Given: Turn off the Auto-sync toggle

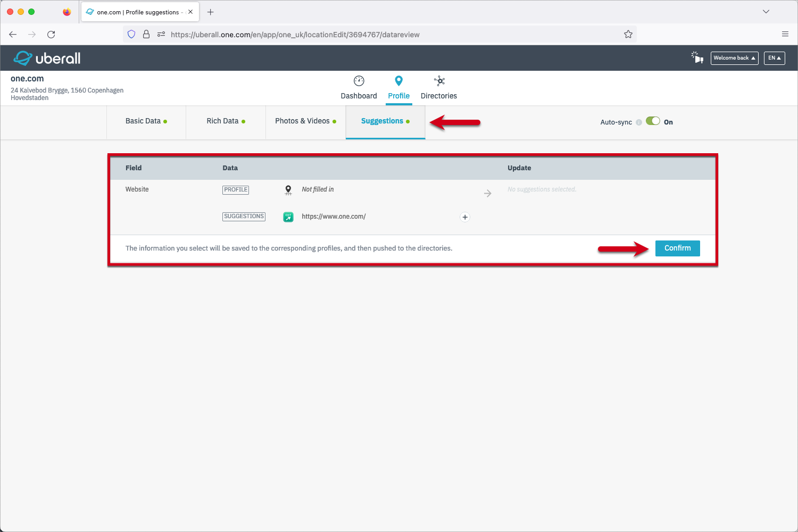Looking at the screenshot, I should [x=653, y=121].
